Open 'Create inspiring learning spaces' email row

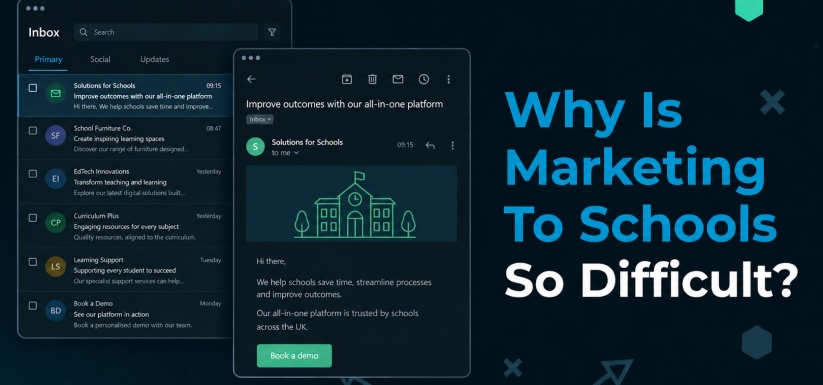(126, 138)
